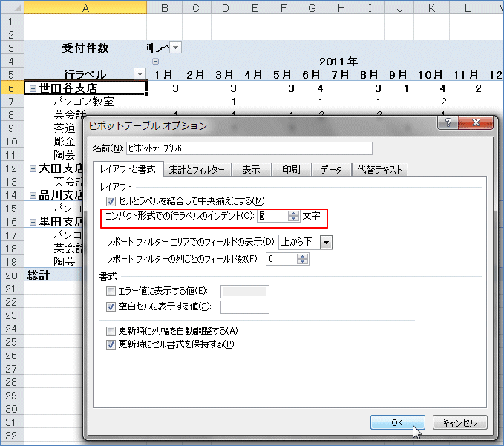
Task: Open the dialog help question mark button
Action: pyautogui.click(x=448, y=122)
